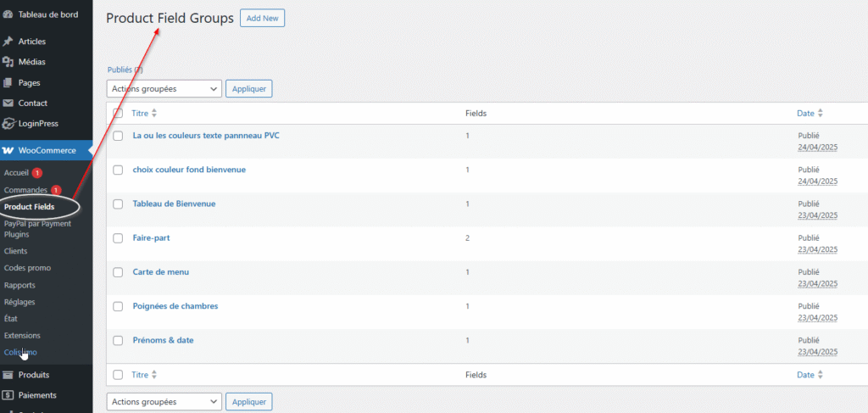Open the top Actions groupées dropdown
The image size is (868, 413).
[164, 88]
